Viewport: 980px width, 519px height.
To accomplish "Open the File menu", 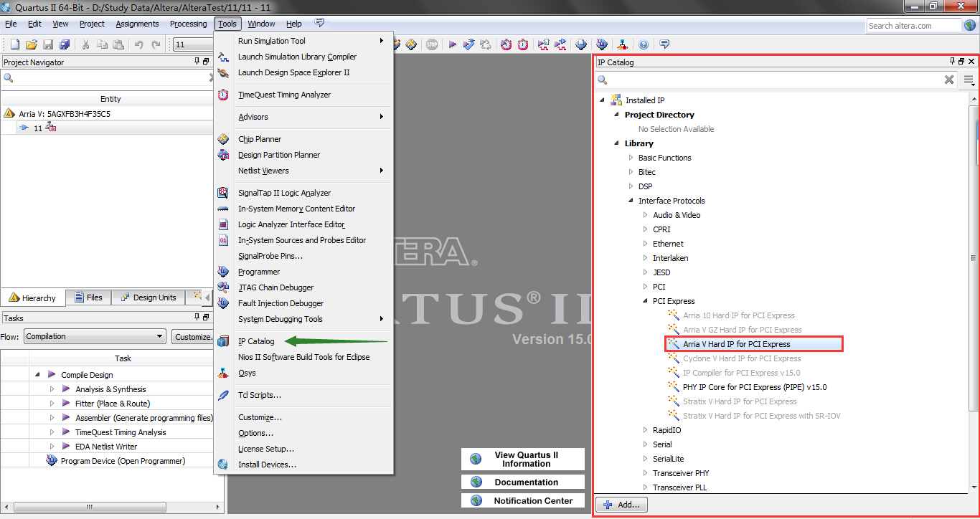I will pos(11,24).
